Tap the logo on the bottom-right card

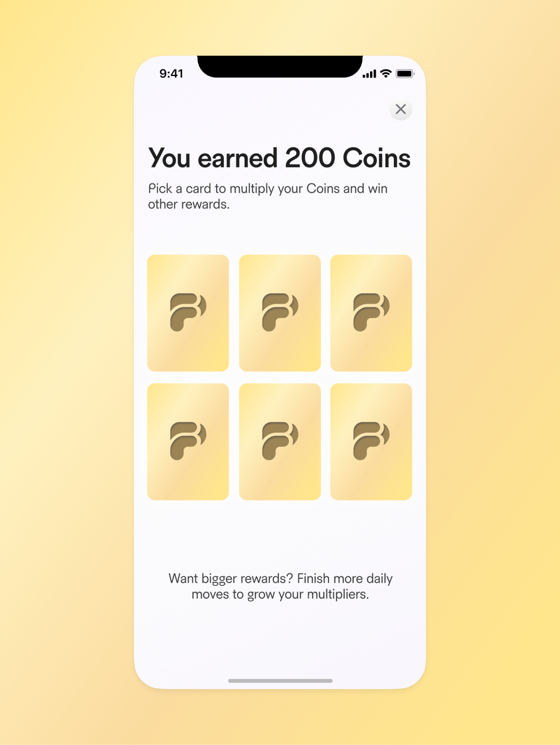coord(371,441)
